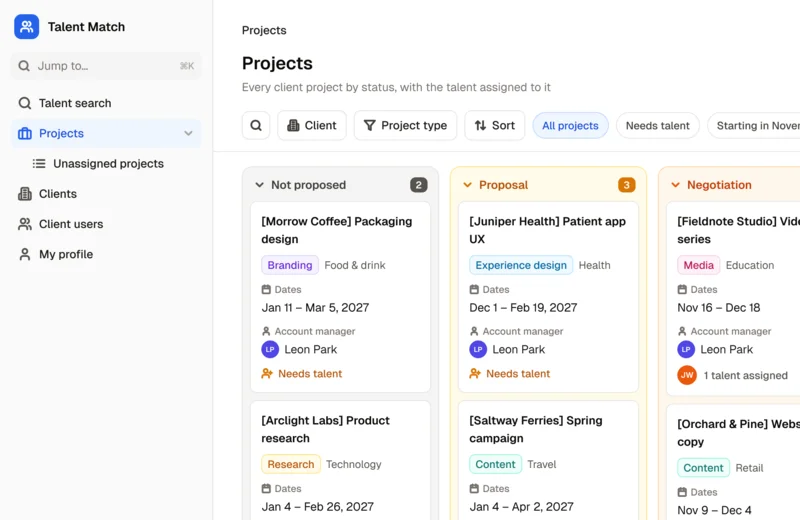Click the LP avatar on Morrow Coffee card
Viewport: 800px width, 520px height.
click(x=270, y=350)
